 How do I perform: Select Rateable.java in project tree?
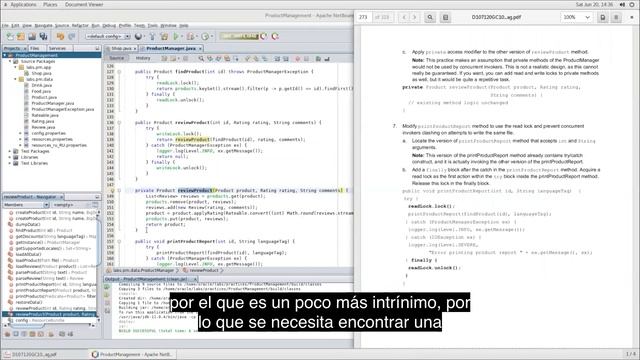click(45, 115)
